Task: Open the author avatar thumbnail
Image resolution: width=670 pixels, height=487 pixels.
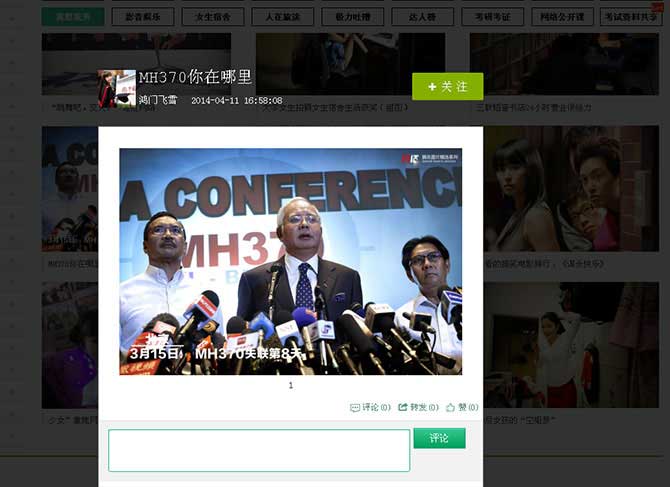Action: point(117,88)
